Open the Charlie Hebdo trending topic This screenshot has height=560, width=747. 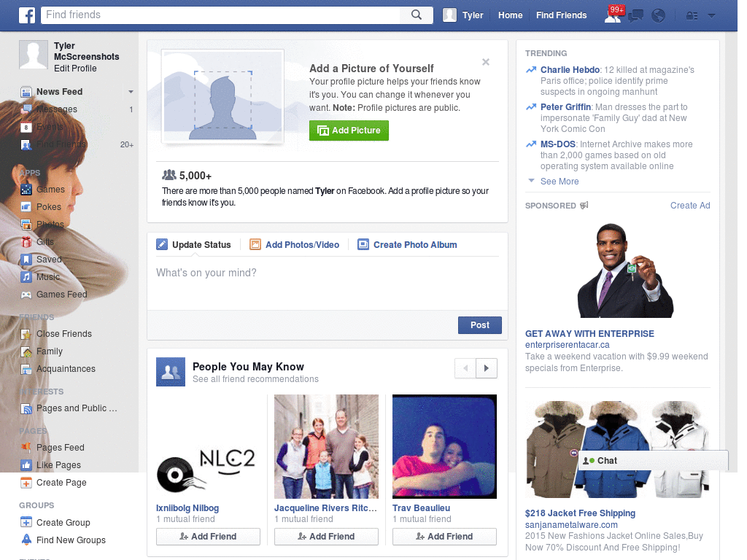pyautogui.click(x=570, y=70)
